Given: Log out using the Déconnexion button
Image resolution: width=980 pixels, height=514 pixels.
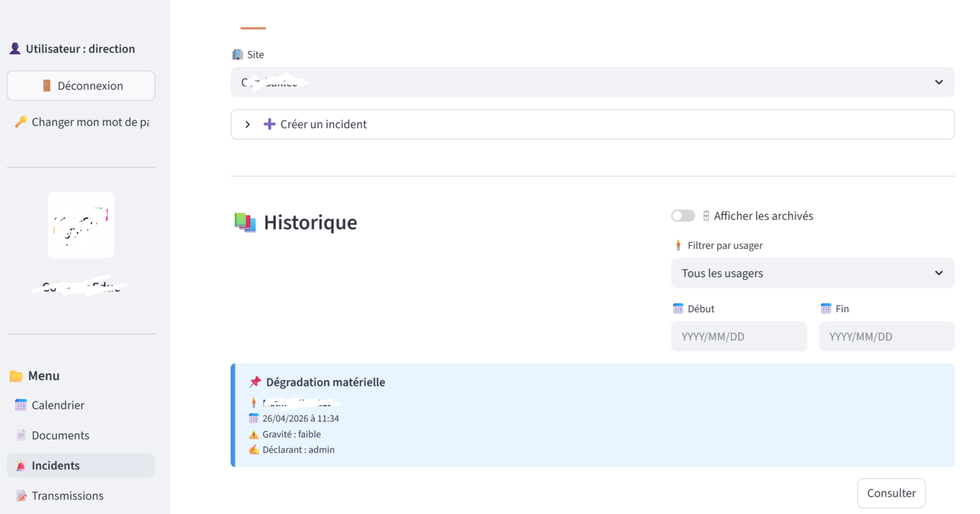Looking at the screenshot, I should click(x=81, y=86).
